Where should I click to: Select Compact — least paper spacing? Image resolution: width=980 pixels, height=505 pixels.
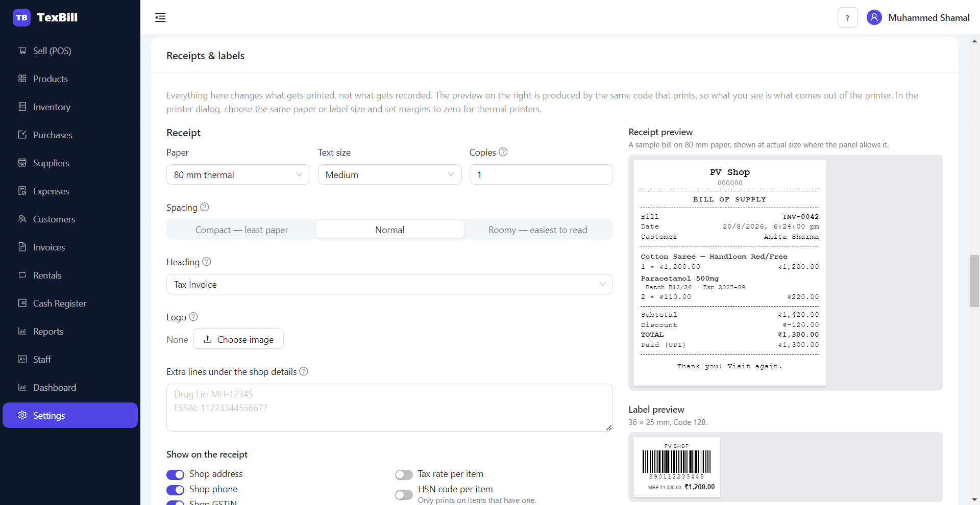click(241, 230)
